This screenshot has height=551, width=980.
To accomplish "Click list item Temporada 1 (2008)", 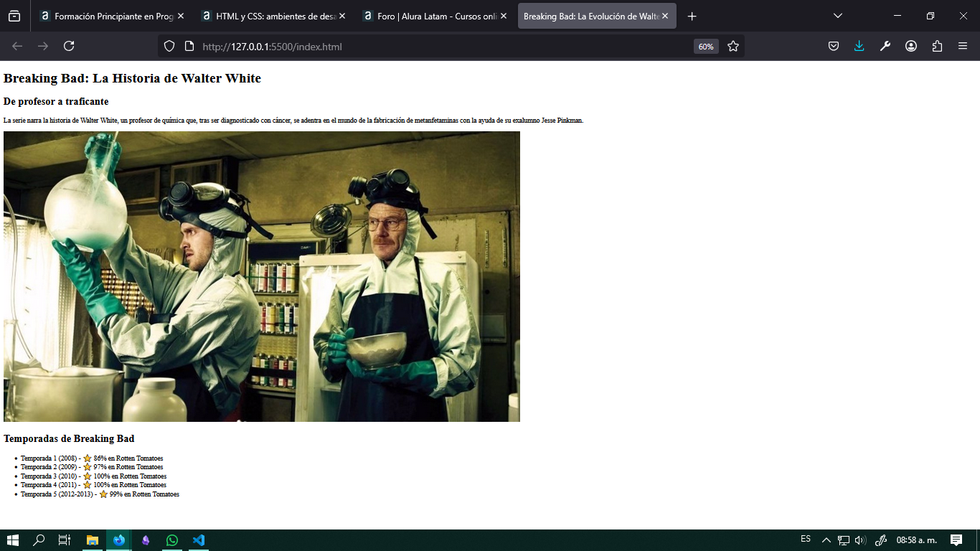I will click(x=92, y=458).
